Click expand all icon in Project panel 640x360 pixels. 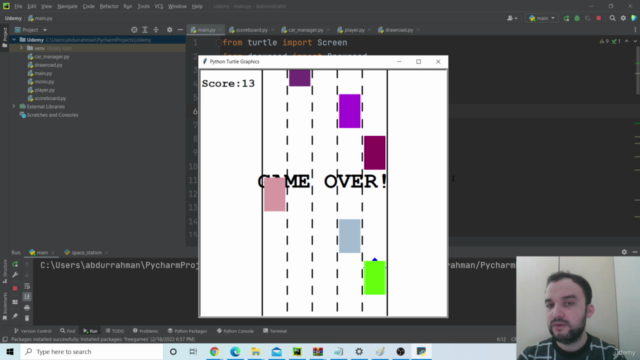(x=145, y=30)
